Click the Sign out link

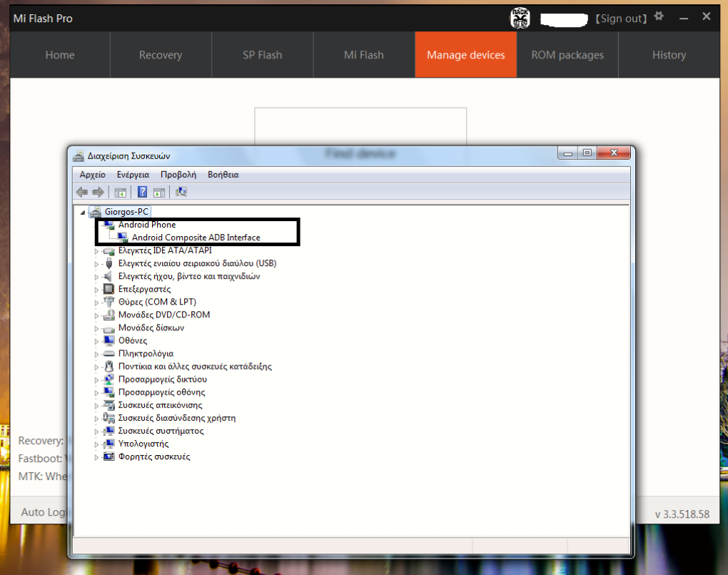point(620,19)
